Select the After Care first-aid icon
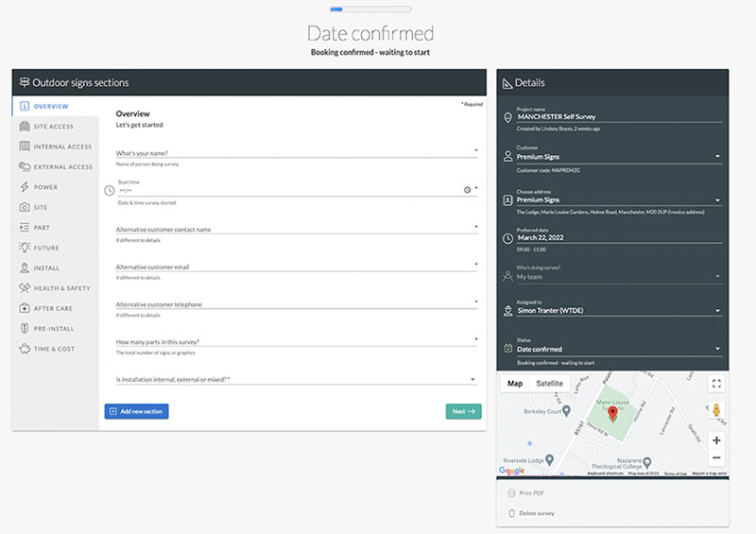 click(x=25, y=308)
